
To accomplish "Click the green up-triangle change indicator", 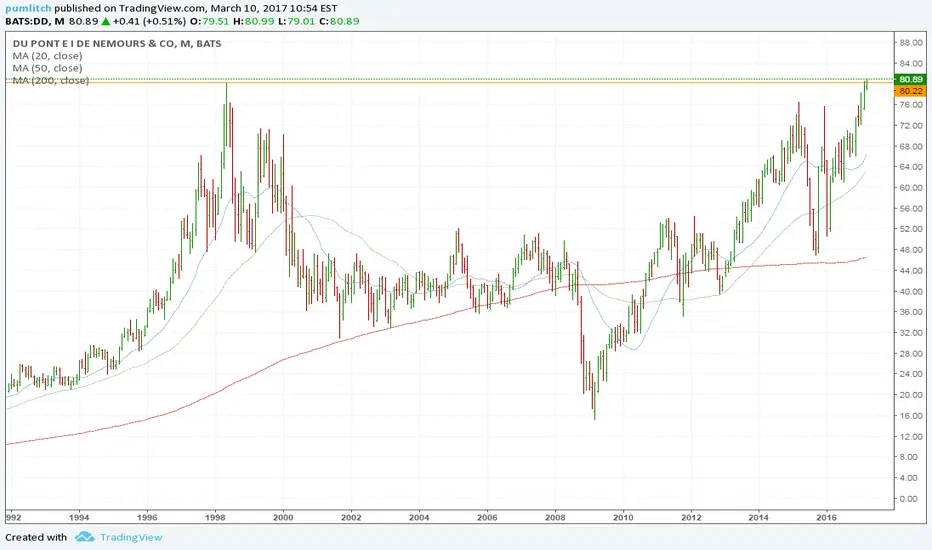I will point(105,21).
